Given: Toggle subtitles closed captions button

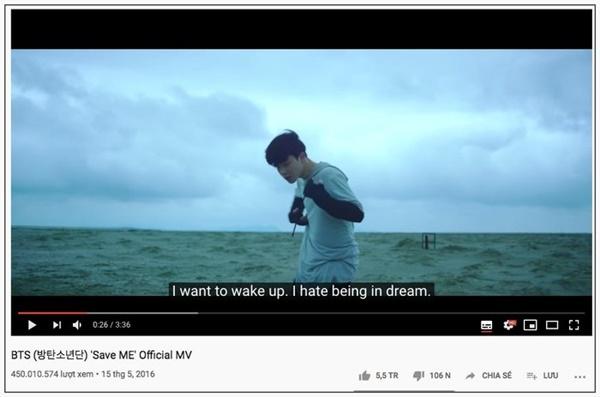Looking at the screenshot, I should click(486, 325).
